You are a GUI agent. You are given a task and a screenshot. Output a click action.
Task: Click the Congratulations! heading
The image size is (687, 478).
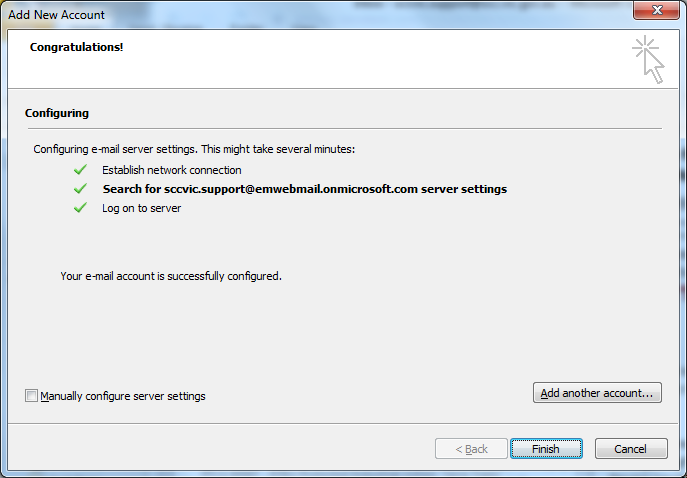pyautogui.click(x=77, y=47)
